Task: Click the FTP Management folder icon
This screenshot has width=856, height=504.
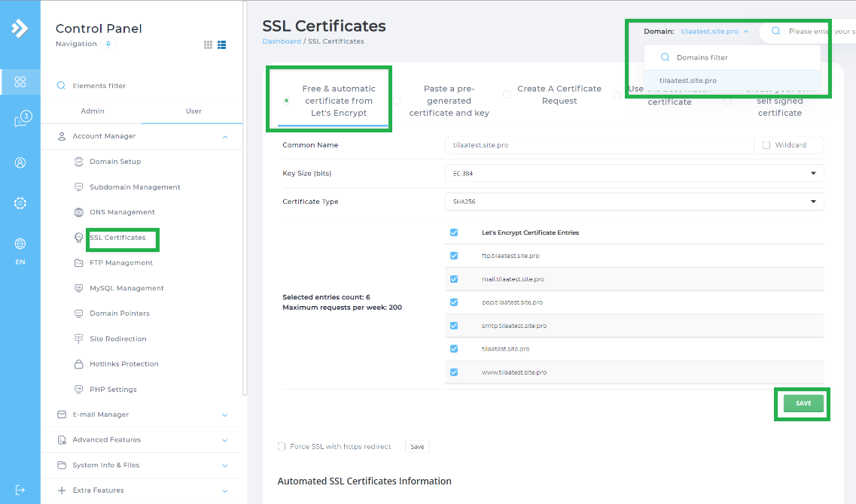Action: click(78, 263)
